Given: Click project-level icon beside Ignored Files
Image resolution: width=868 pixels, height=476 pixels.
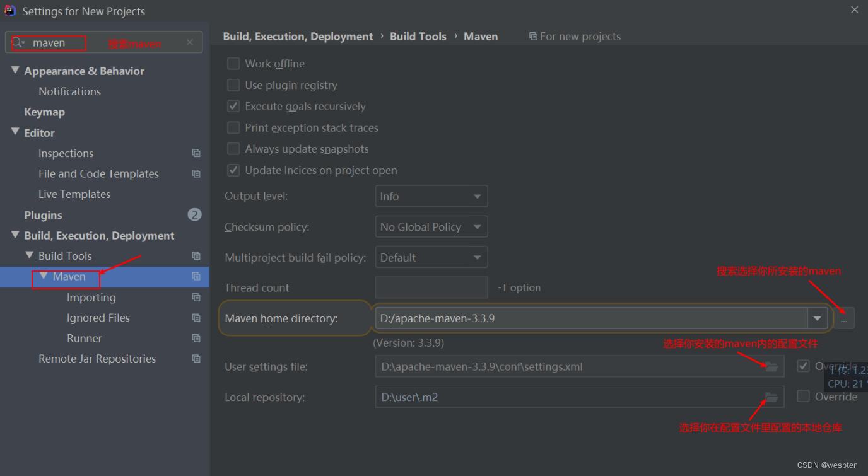Looking at the screenshot, I should point(196,318).
